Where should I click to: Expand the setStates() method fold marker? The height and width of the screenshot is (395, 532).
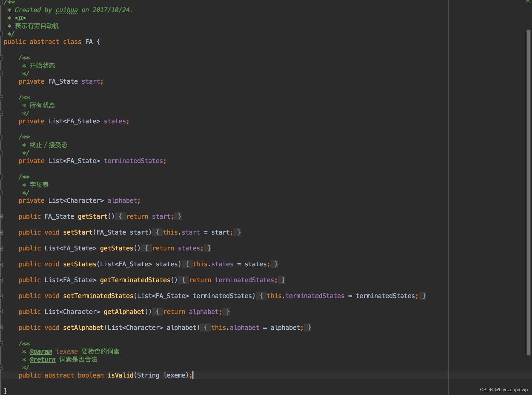pyautogui.click(x=1, y=264)
